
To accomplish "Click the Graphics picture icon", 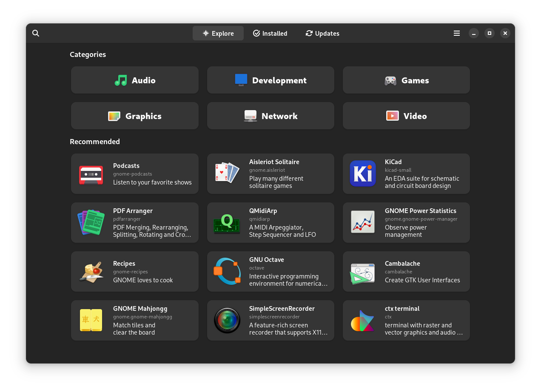I will pos(114,116).
